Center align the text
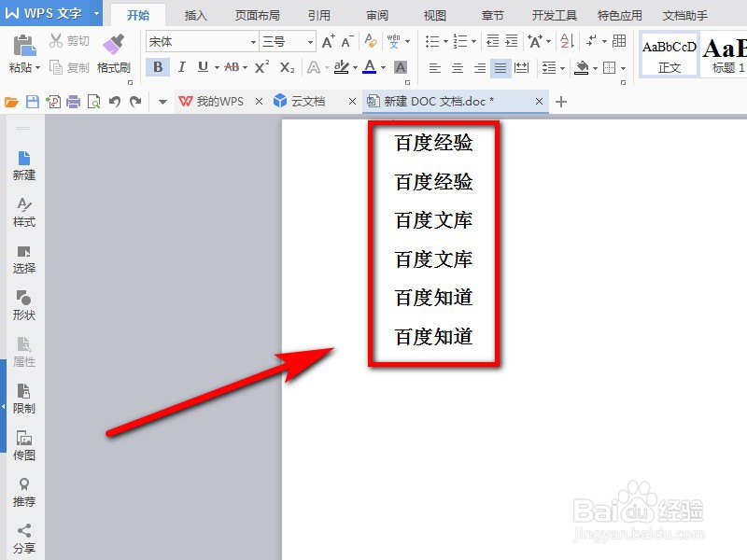The height and width of the screenshot is (560, 747). pos(458,68)
